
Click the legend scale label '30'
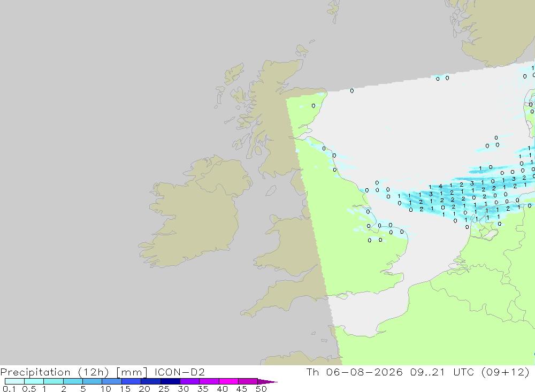(183, 389)
